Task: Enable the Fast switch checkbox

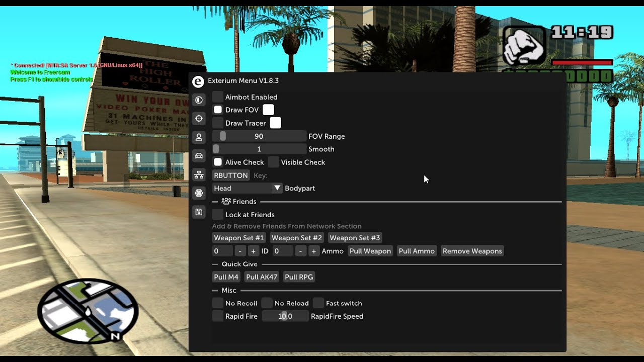Action: coord(318,303)
